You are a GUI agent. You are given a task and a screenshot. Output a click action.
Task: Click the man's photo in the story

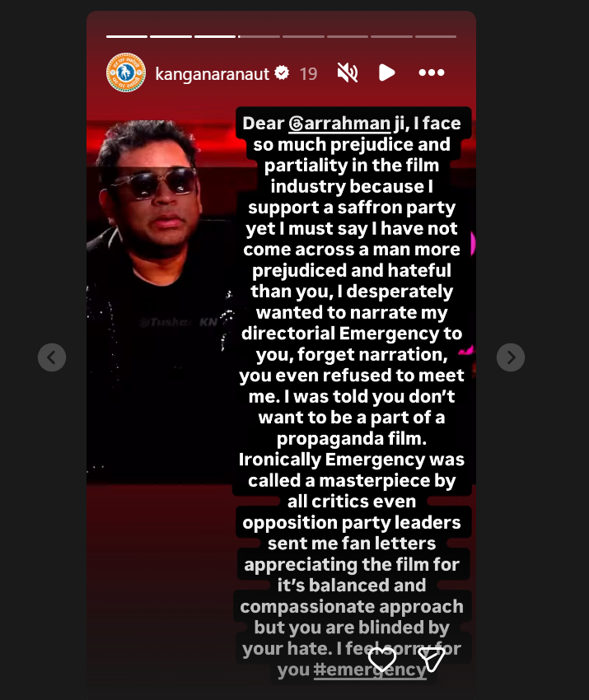(x=160, y=299)
